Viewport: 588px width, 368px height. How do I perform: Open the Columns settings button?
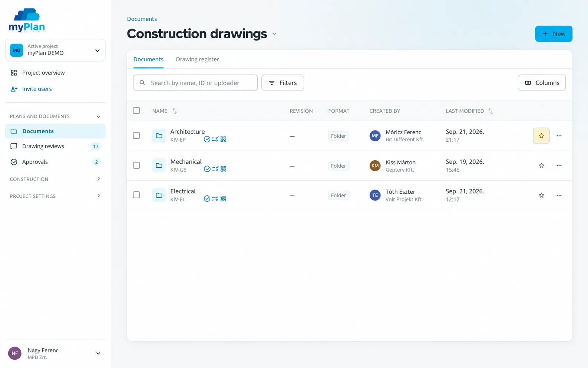tap(542, 83)
